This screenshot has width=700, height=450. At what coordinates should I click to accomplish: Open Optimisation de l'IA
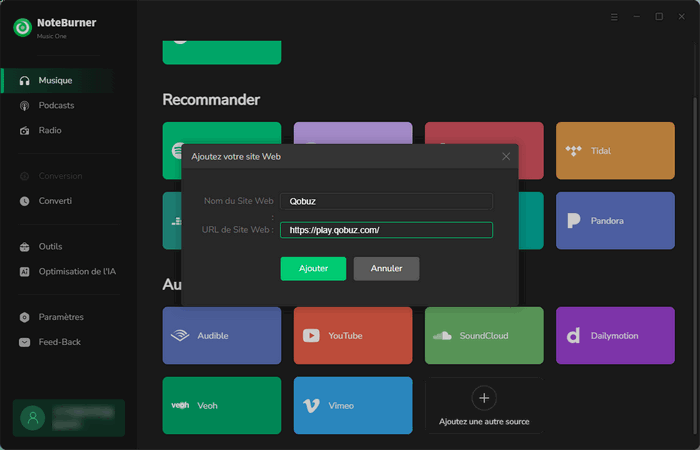coord(77,271)
